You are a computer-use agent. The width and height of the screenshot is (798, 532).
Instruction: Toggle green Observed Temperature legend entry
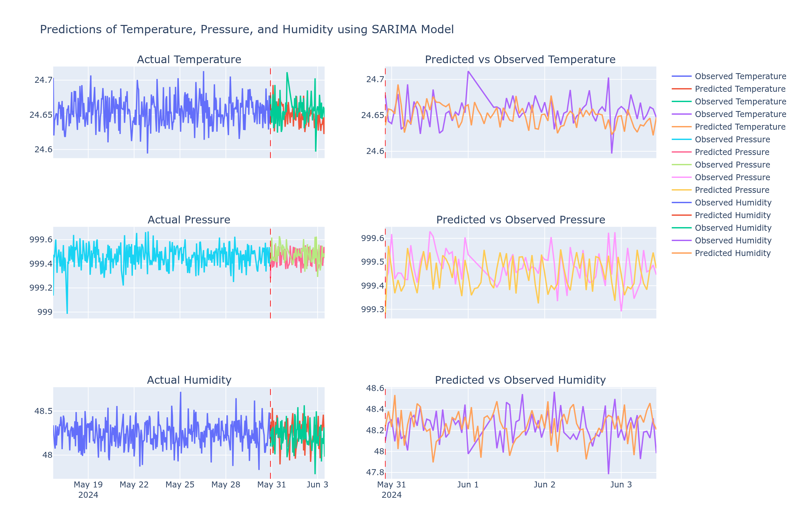[x=740, y=101]
